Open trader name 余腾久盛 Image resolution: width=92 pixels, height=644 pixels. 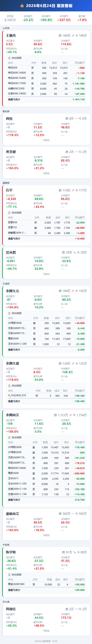coord(12,363)
